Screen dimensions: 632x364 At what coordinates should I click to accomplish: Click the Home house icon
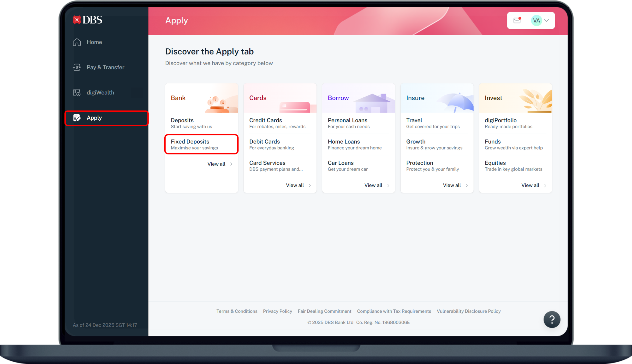[77, 42]
